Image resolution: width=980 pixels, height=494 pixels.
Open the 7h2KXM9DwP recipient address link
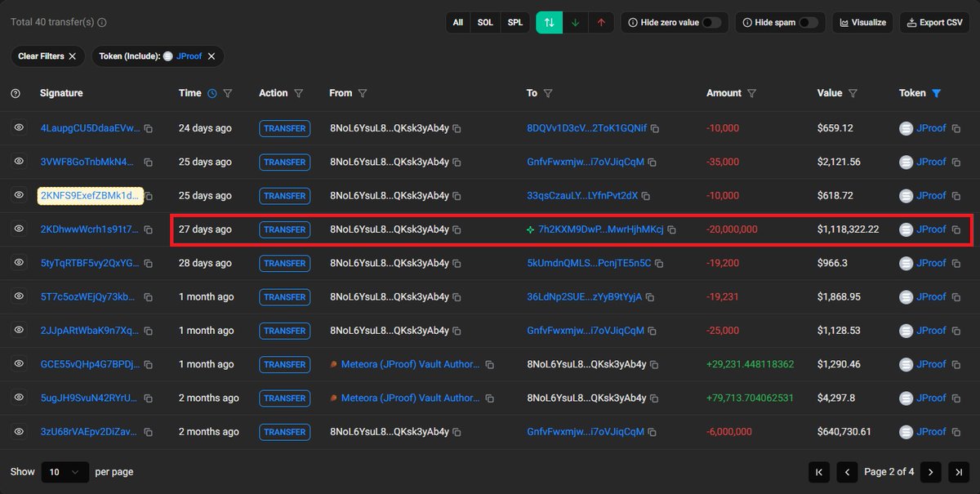pyautogui.click(x=600, y=230)
